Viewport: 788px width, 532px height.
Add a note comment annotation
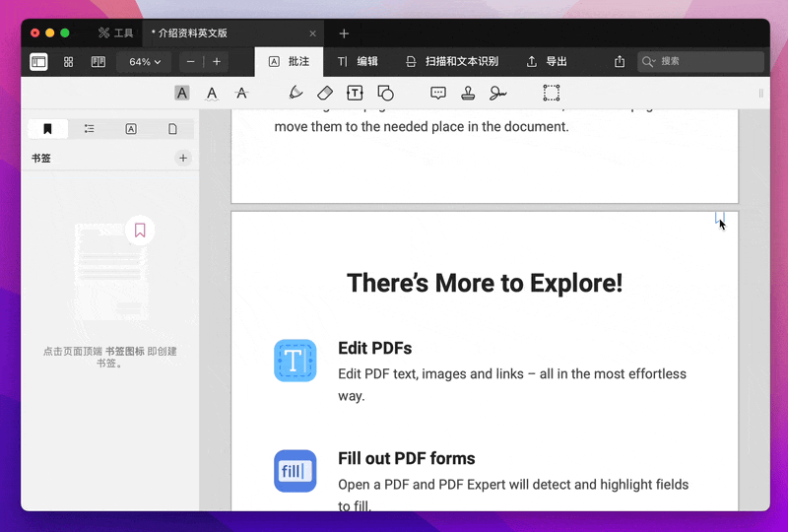438,93
